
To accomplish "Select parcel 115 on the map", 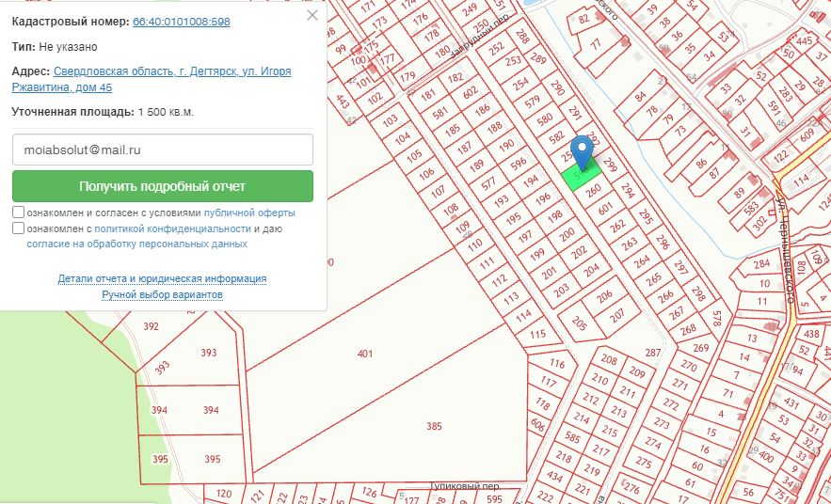I will pos(537,334).
